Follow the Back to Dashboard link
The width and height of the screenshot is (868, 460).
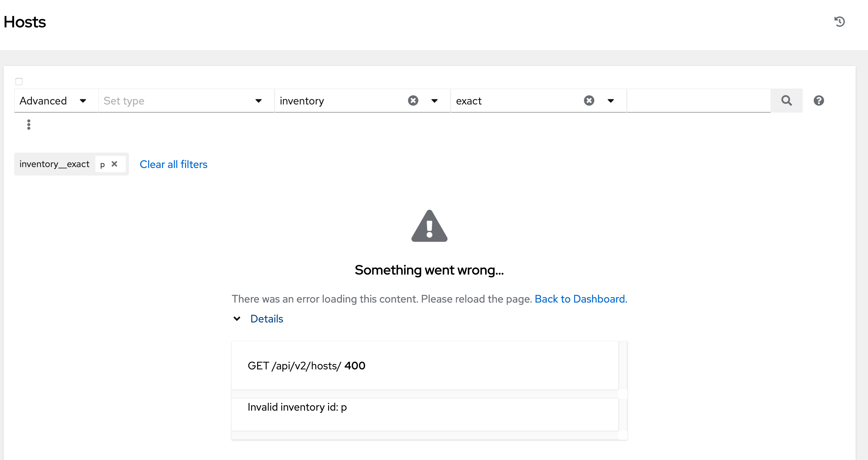580,299
